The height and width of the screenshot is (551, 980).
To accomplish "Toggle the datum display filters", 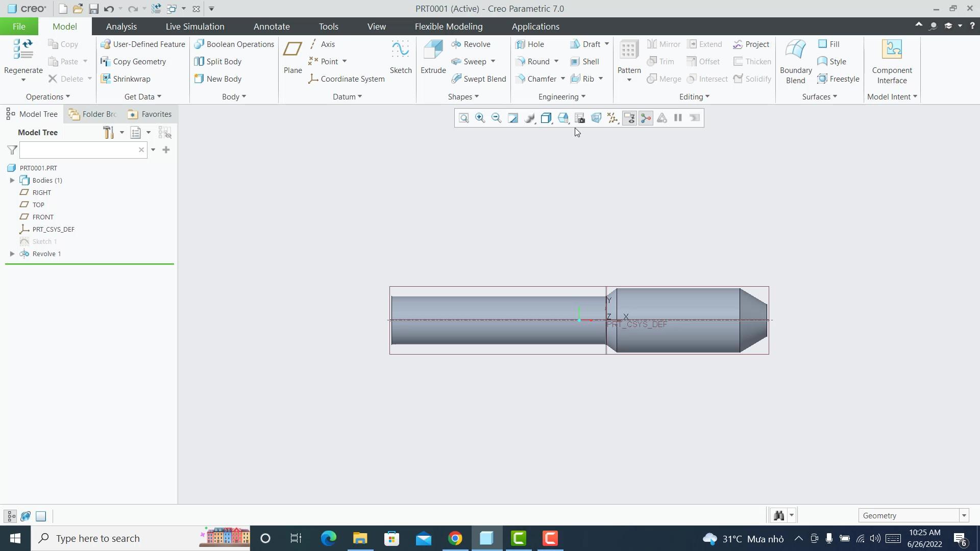I will click(612, 118).
